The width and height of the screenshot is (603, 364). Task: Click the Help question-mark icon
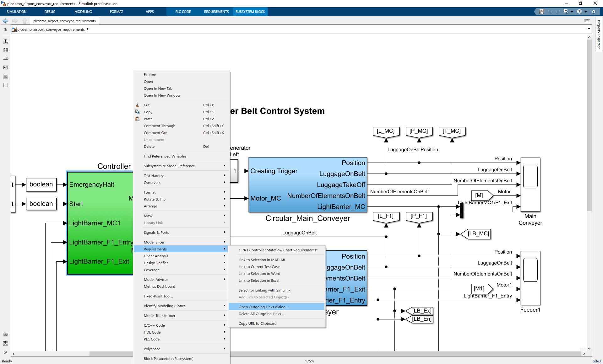click(579, 12)
